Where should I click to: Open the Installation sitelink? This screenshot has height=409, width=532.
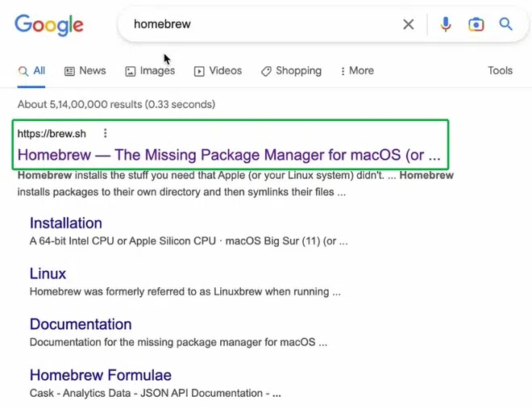pos(66,223)
